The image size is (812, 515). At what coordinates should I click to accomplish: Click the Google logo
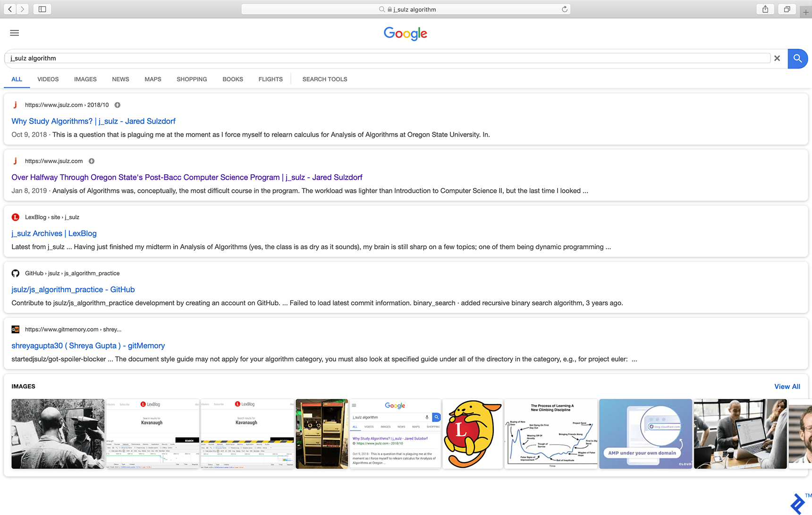(406, 34)
